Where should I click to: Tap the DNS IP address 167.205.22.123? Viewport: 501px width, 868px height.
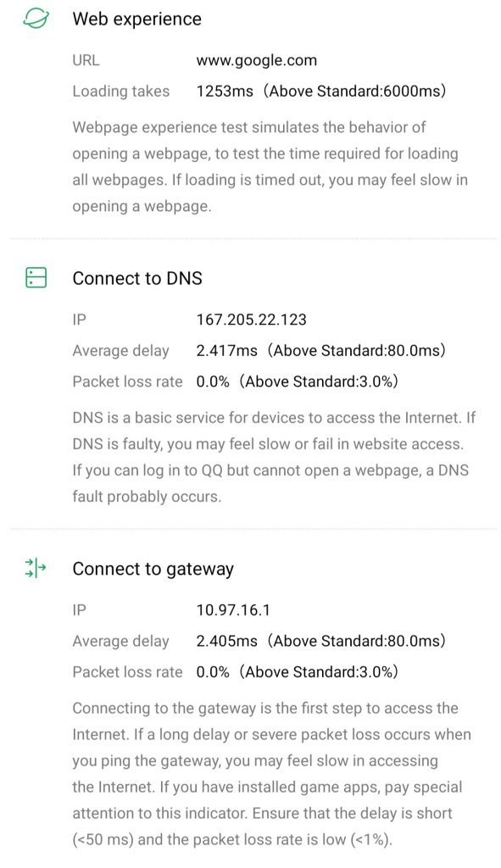(x=251, y=320)
